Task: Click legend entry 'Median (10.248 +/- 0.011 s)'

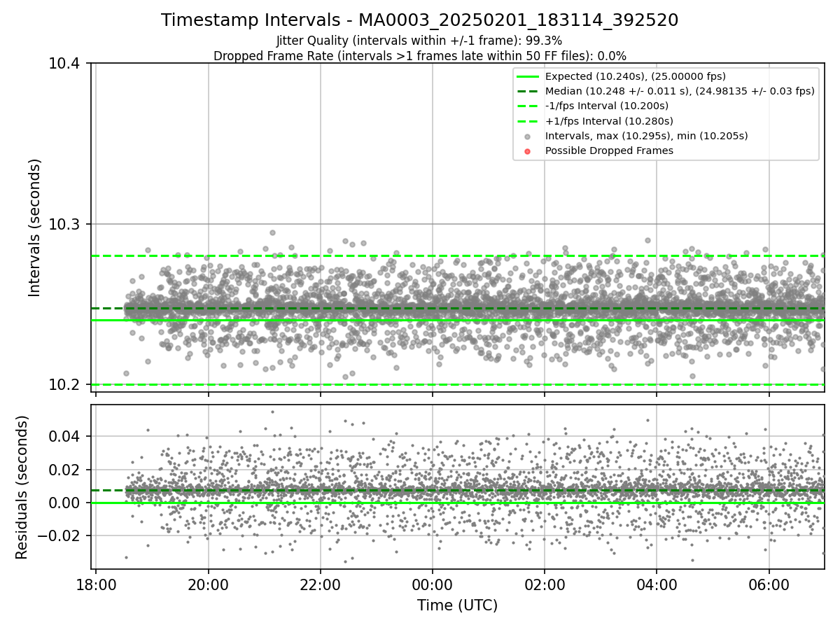Action: click(680, 91)
